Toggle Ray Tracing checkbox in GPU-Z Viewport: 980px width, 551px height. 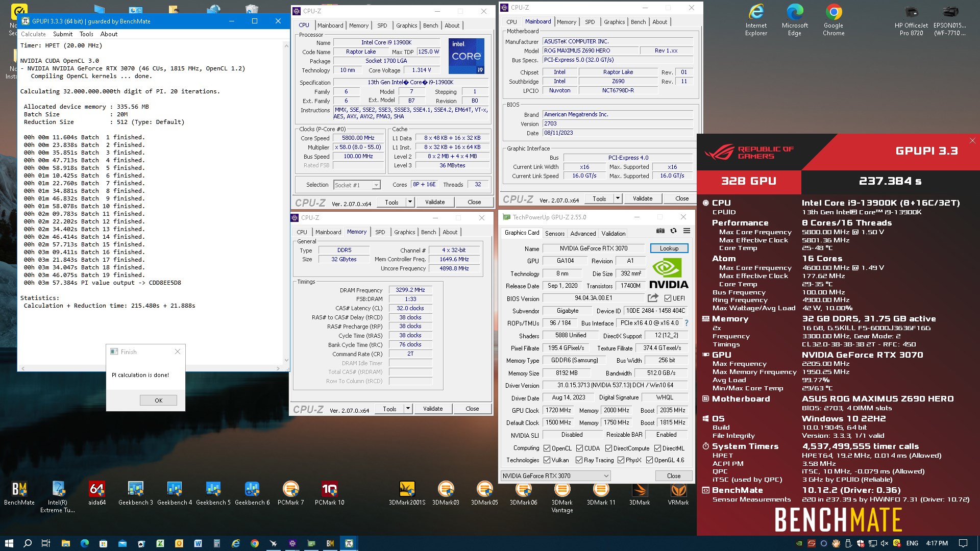(579, 460)
